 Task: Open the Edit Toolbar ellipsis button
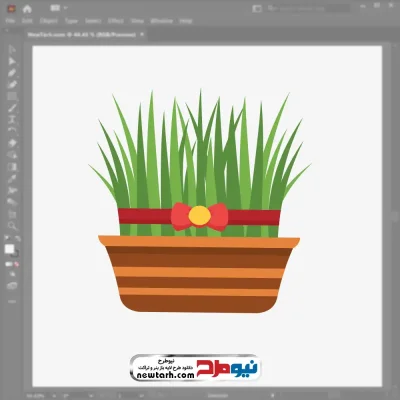pyautogui.click(x=12, y=301)
